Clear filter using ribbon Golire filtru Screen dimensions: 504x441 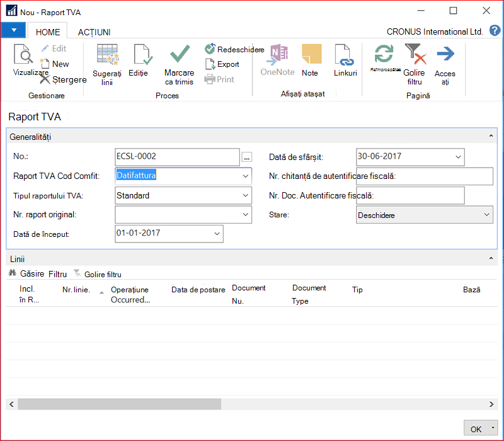coord(415,64)
